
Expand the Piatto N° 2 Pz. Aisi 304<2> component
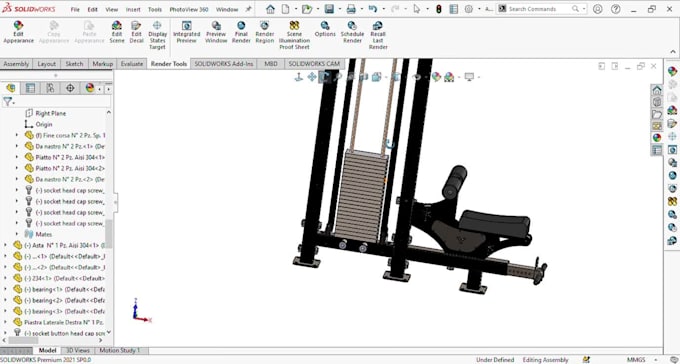click(x=17, y=168)
